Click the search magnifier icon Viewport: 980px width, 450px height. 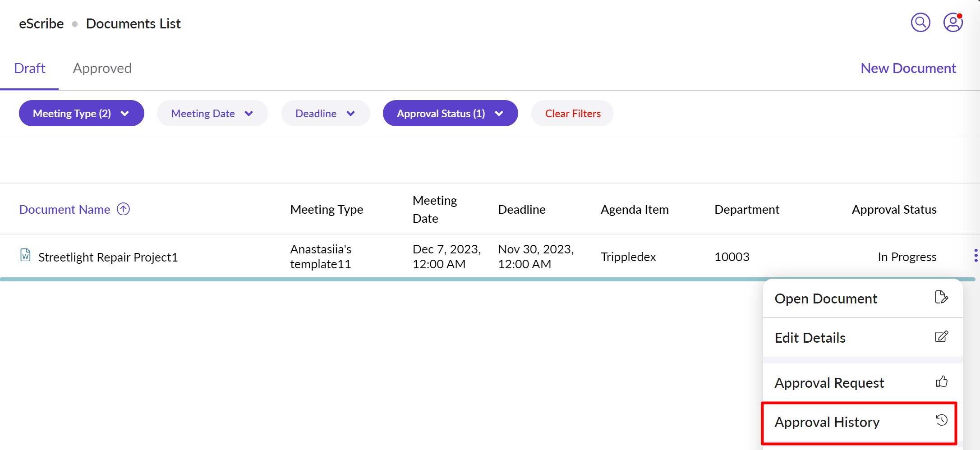920,22
